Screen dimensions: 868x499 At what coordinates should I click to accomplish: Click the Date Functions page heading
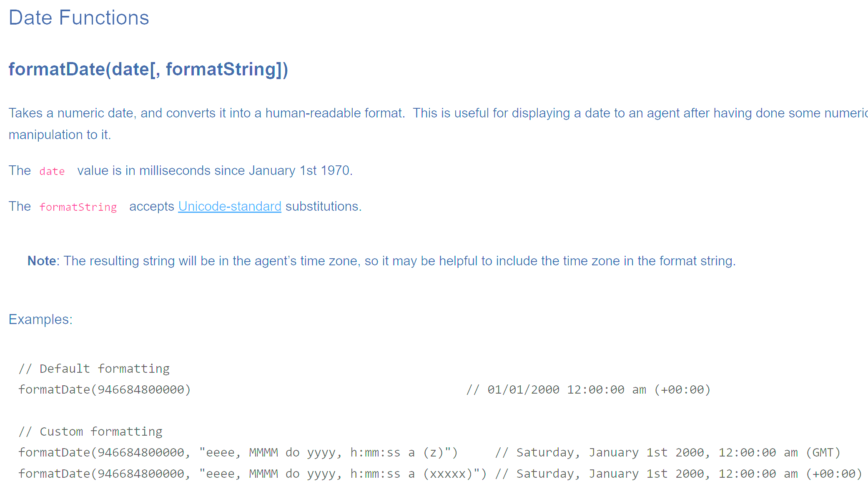(x=79, y=17)
